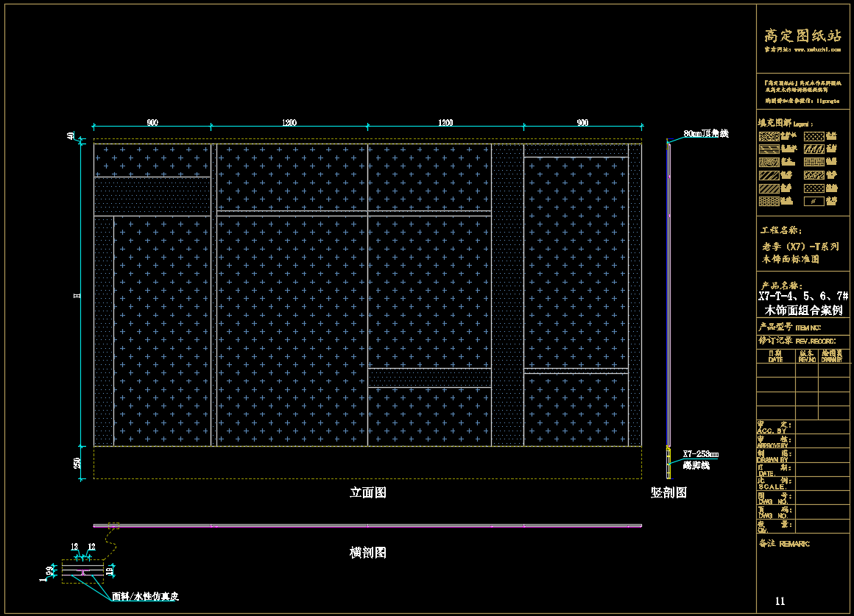
Task: Click the X7-253mm 踢脚线 annotation
Action: pos(700,460)
